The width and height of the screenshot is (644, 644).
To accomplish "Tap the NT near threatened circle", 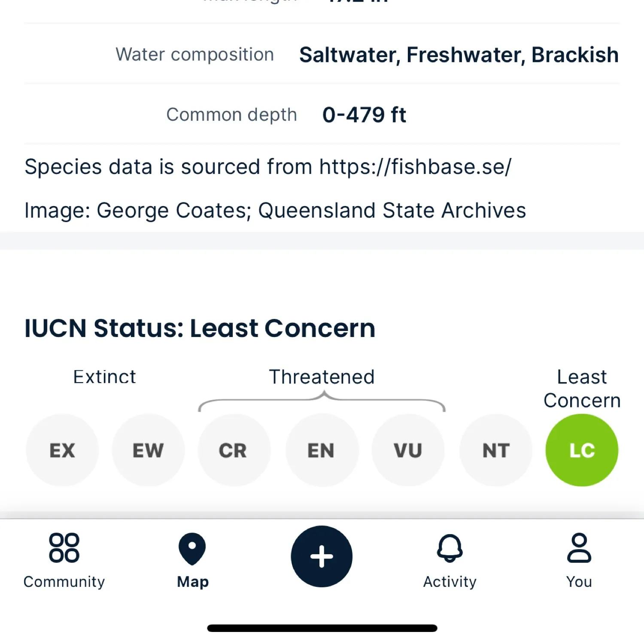I will tap(495, 450).
